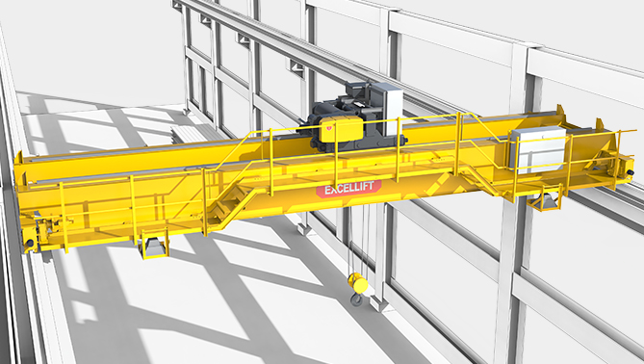
Task: Select the grey hook under the yellow block
Action: pos(357,299)
